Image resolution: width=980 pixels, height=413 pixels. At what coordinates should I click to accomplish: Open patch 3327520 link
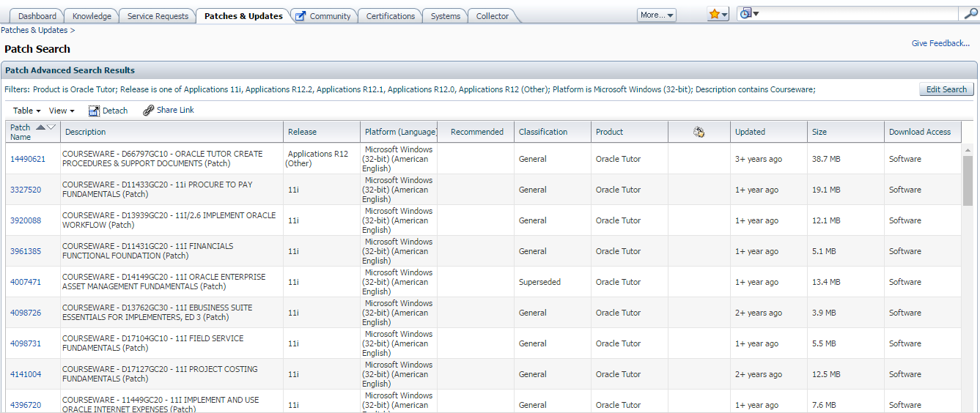coord(26,190)
